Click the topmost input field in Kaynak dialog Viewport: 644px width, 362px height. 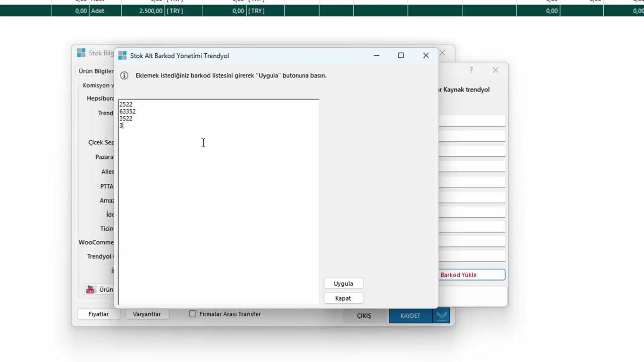click(x=472, y=121)
